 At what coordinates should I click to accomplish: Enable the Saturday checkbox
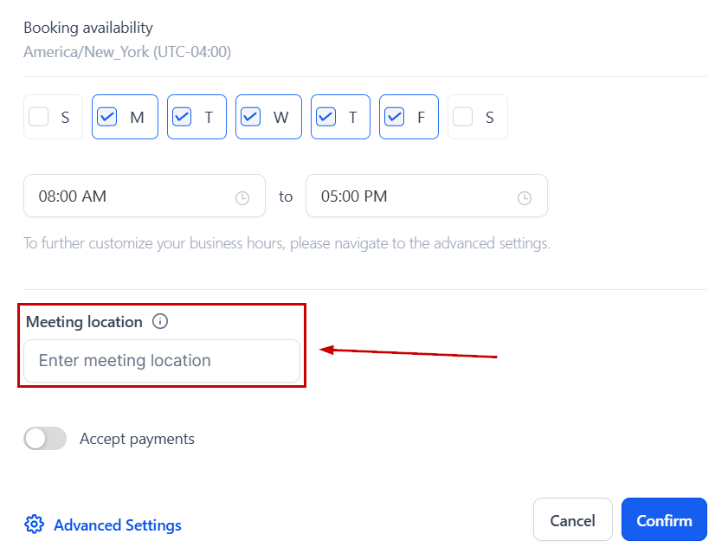pos(463,117)
